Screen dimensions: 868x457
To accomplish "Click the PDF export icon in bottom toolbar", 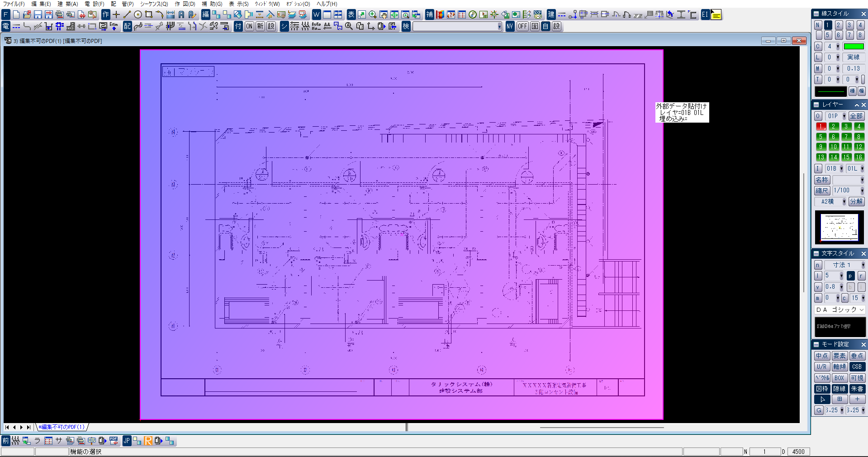I will pyautogui.click(x=114, y=441).
